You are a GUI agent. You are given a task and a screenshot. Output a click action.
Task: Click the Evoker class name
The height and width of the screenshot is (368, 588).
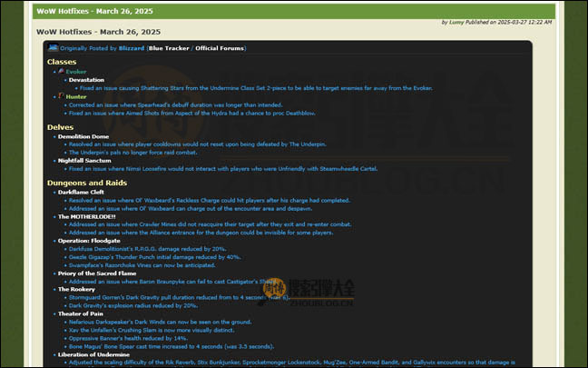(75, 72)
